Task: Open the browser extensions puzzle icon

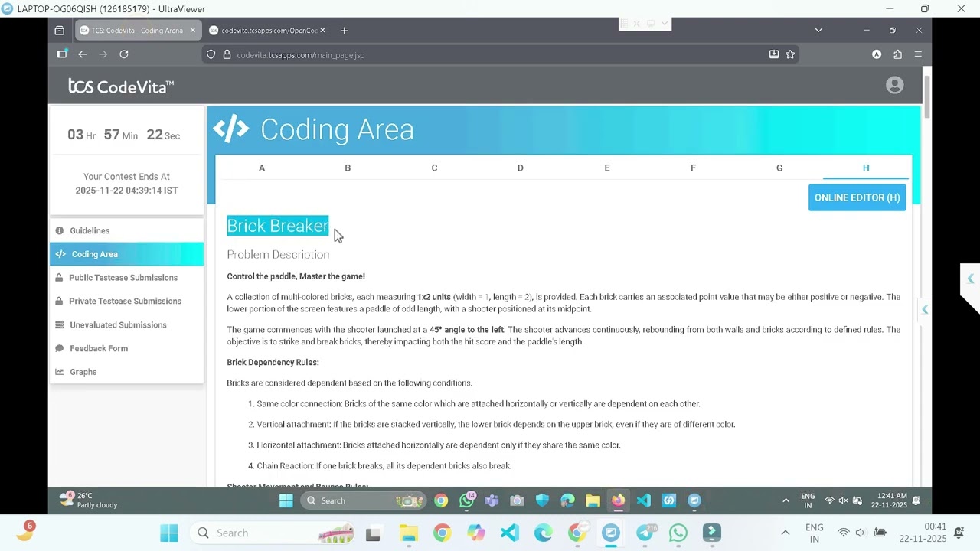Action: pos(897,54)
